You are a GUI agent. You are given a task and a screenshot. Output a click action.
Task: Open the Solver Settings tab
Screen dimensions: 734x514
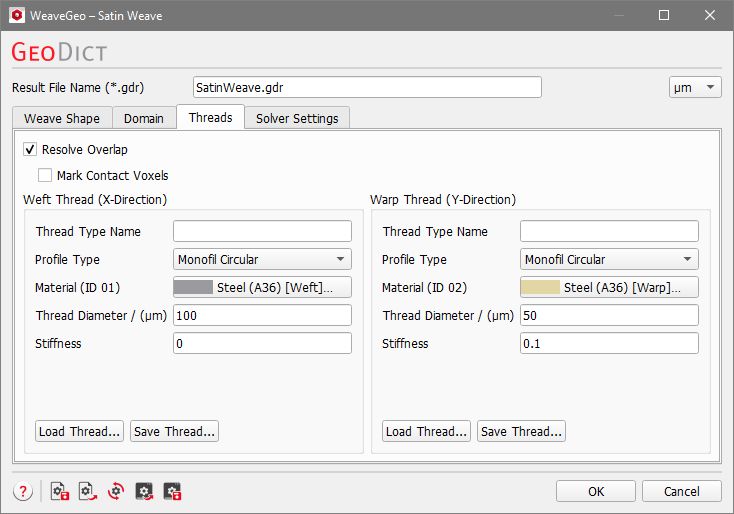(x=297, y=118)
